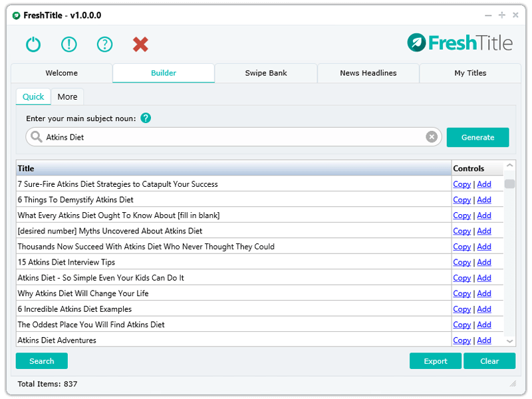Select the '6 Incredible Atkins Diet Examples' row text

point(74,309)
